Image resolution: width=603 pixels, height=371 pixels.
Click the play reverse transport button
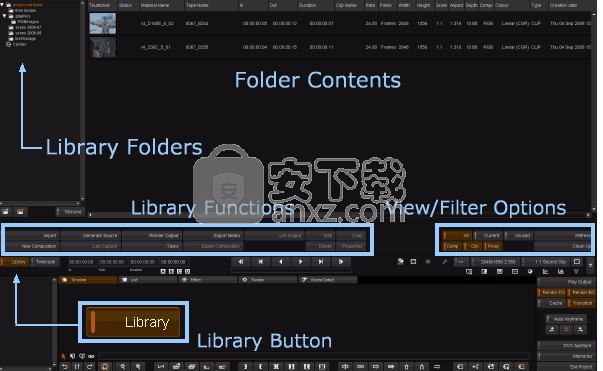[x=280, y=262]
